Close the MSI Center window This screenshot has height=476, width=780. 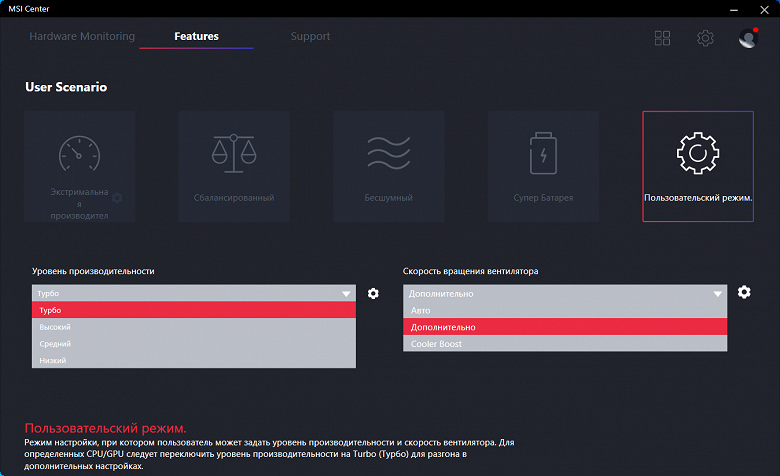[765, 9]
